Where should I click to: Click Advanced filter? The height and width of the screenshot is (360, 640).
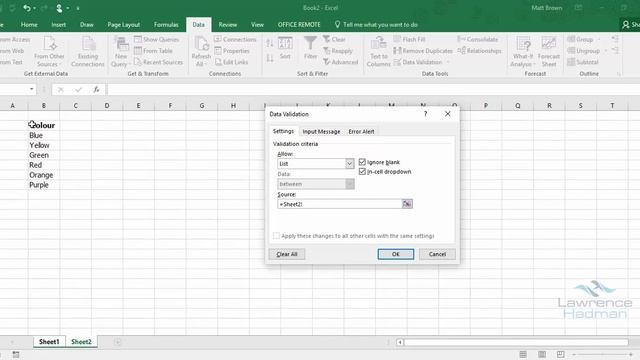click(340, 62)
